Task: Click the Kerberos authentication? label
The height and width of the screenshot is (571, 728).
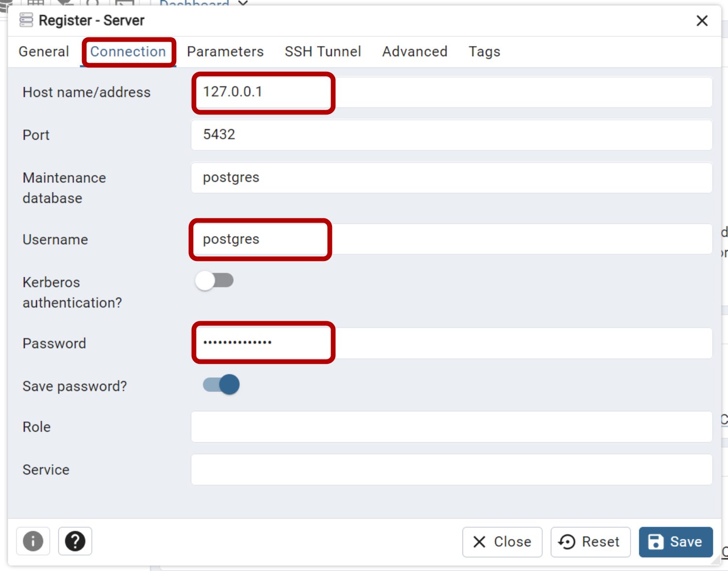Action: coord(72,293)
